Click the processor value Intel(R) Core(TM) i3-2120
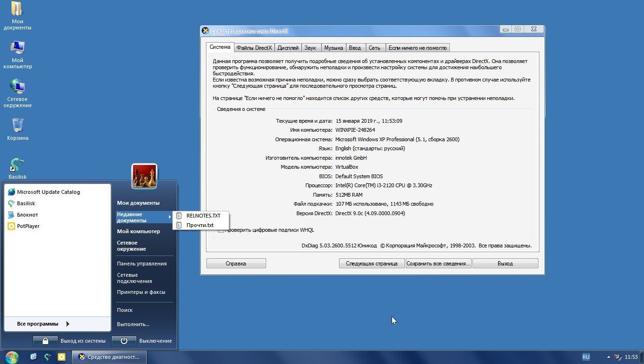 (384, 185)
